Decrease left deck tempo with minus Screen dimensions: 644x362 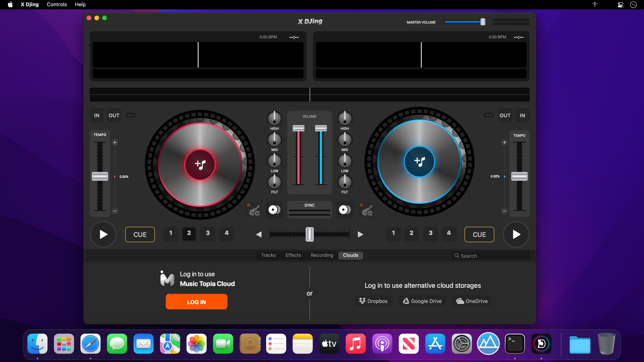tap(115, 211)
